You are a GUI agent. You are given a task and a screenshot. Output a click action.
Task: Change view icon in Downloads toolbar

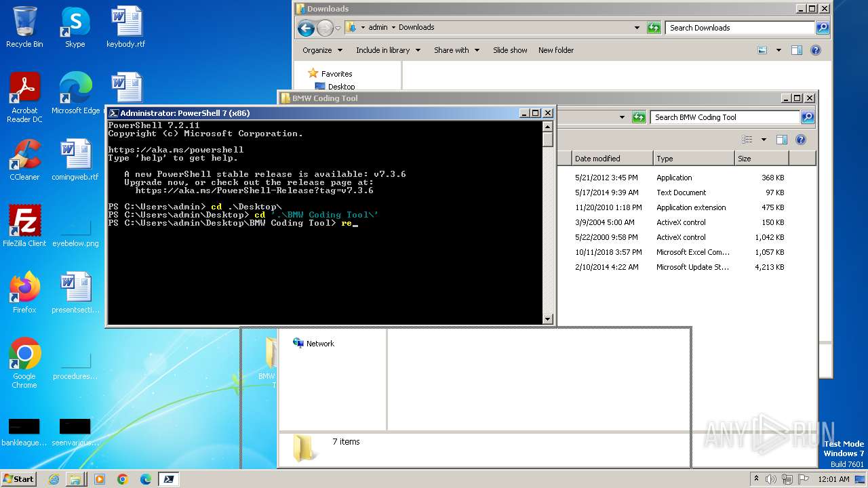(762, 50)
